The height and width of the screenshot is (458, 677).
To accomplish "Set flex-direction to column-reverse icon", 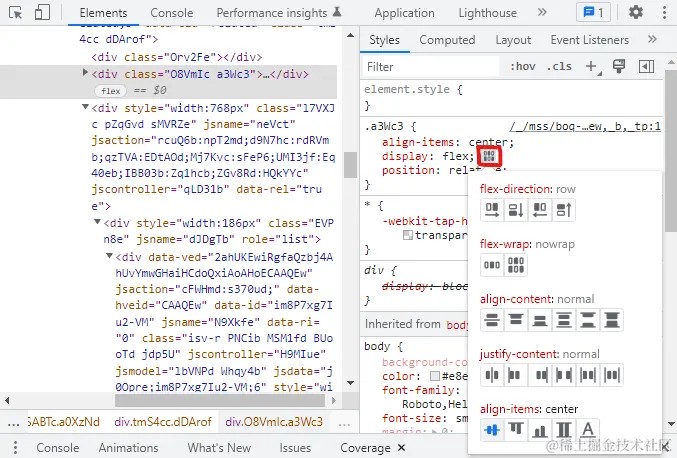I will (x=564, y=210).
